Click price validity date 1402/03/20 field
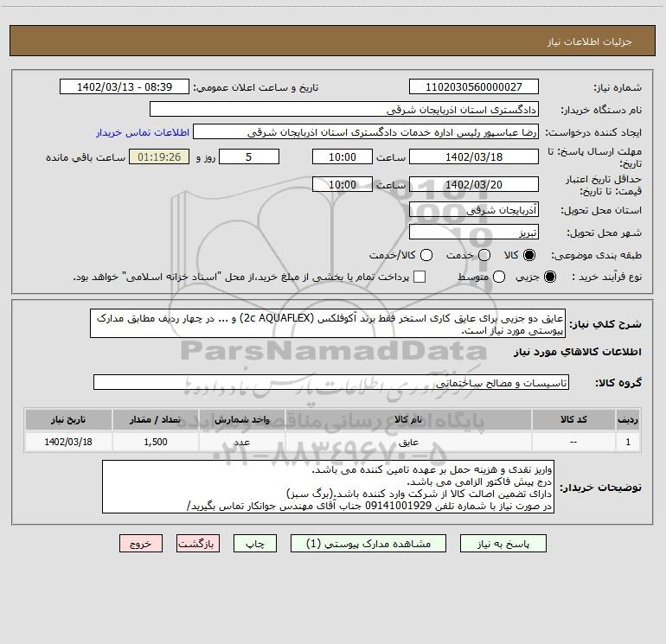The height and width of the screenshot is (644, 666). click(474, 184)
